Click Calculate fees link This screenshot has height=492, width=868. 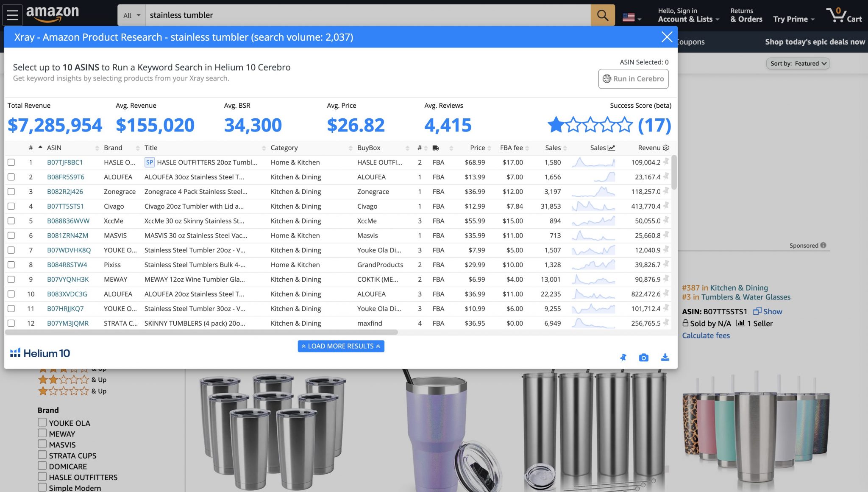coord(706,335)
